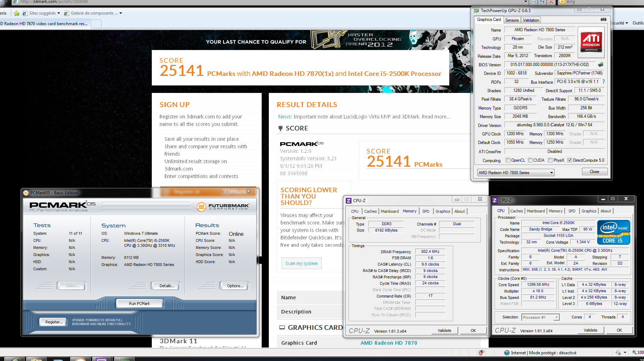This screenshot has height=361, width=644.
Task: Toggle the PhysX checkbox in GPU-Z
Action: [550, 160]
